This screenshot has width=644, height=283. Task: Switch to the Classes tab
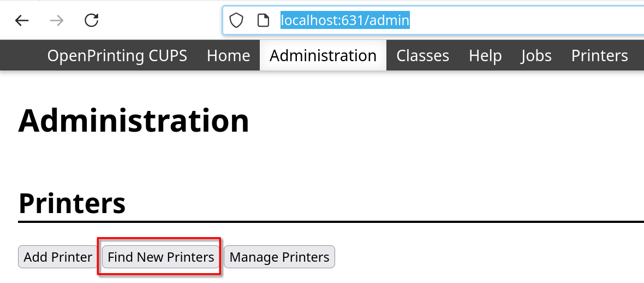coord(422,56)
